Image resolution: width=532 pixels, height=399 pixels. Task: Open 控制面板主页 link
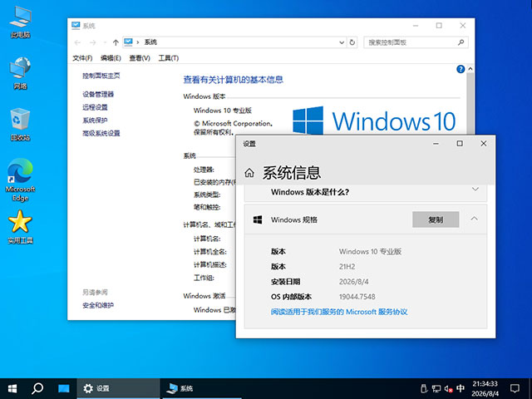101,76
